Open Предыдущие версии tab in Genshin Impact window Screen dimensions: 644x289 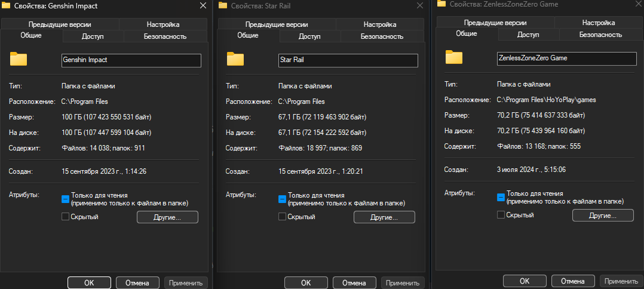coord(60,24)
